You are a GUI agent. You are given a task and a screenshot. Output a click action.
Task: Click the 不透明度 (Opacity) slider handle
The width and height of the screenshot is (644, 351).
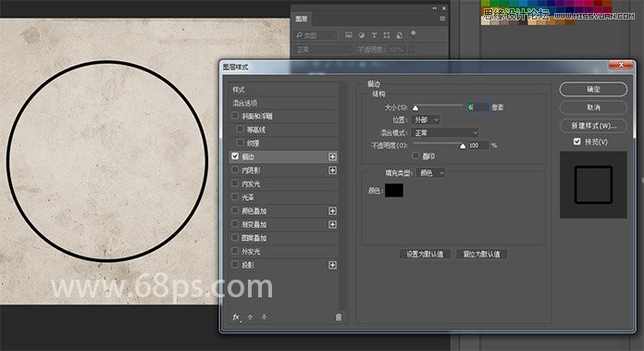[x=463, y=146]
